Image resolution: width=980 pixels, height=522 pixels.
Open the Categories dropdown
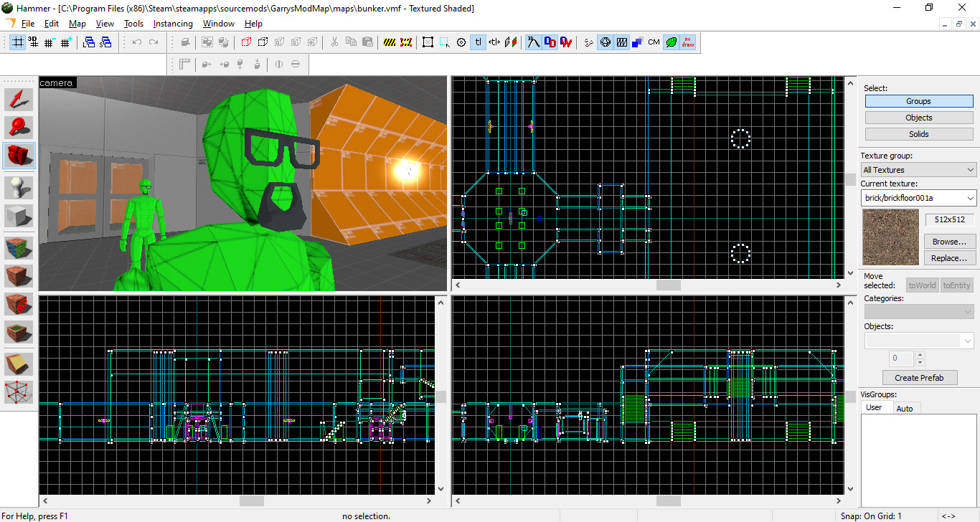tap(919, 311)
